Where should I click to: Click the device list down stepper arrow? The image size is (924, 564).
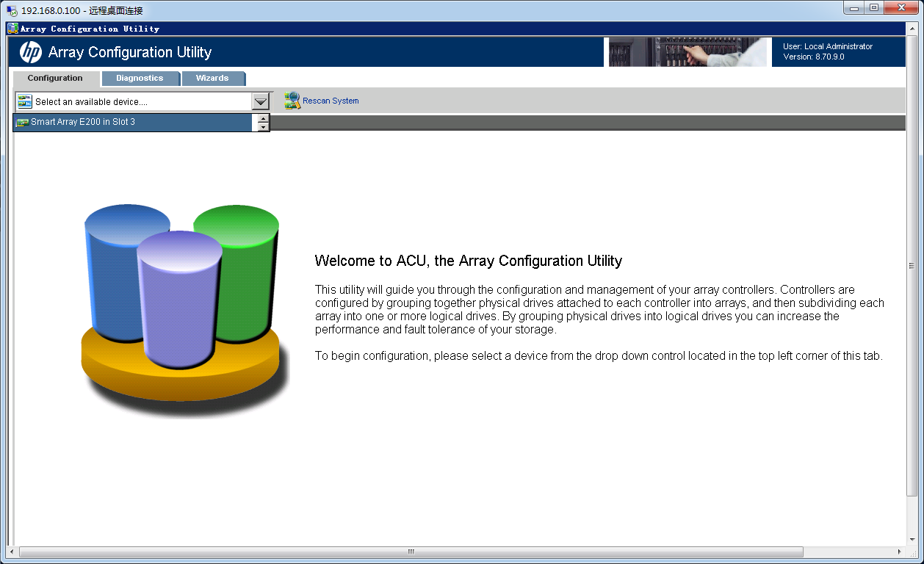click(x=263, y=127)
